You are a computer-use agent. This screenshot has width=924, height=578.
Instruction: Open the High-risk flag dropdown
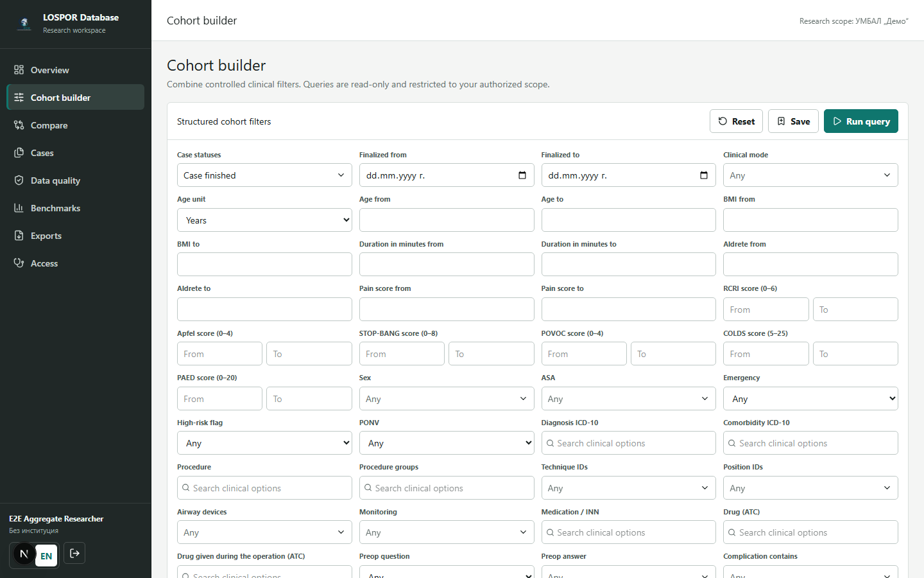[264, 443]
